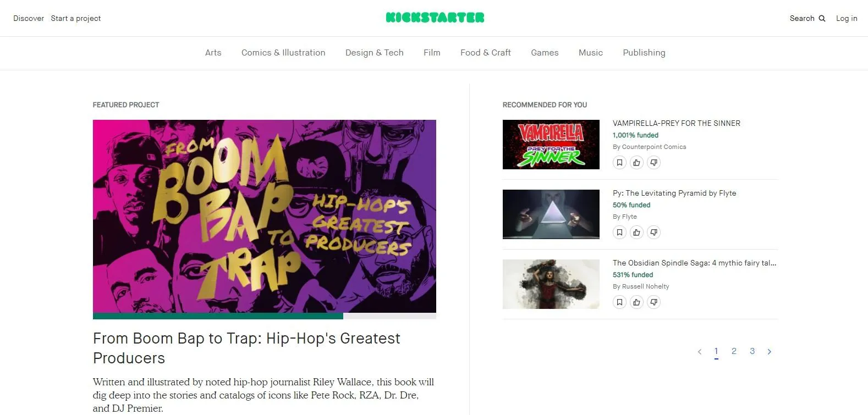
Task: Open the Discover menu
Action: [x=29, y=18]
